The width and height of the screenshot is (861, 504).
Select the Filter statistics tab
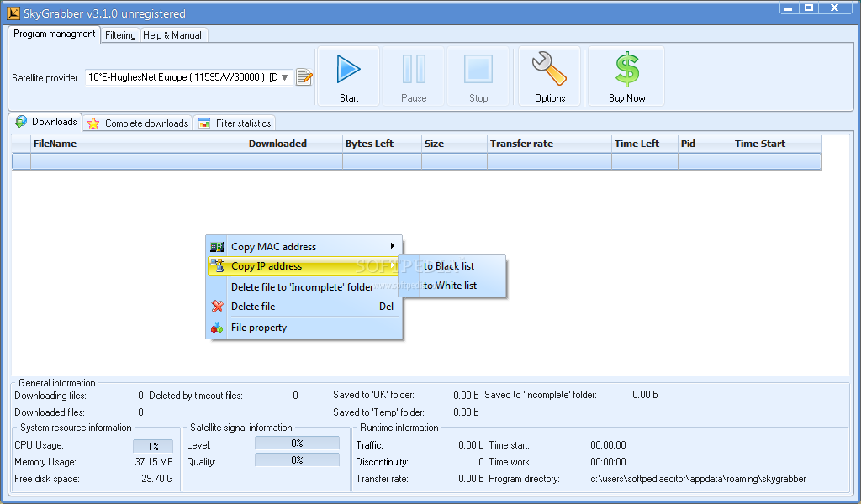[235, 123]
